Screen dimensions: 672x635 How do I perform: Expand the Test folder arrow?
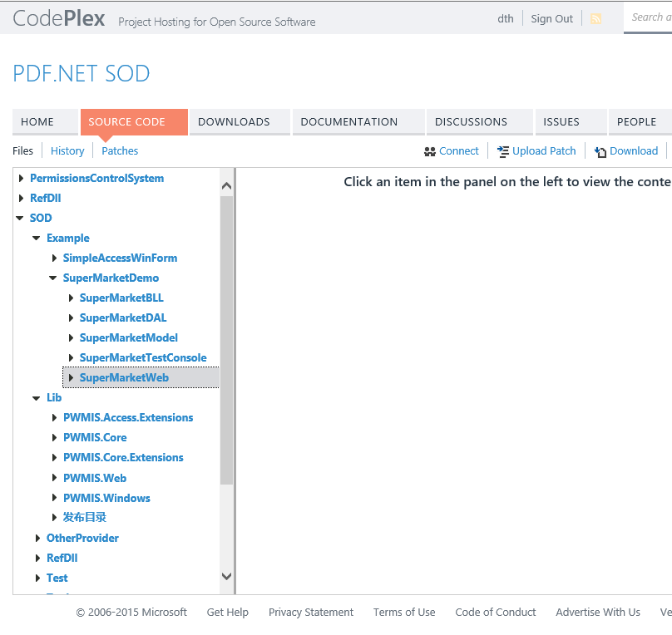click(37, 578)
